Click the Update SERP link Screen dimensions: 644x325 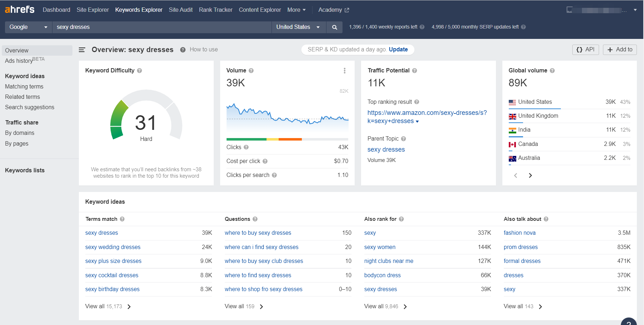pyautogui.click(x=398, y=50)
